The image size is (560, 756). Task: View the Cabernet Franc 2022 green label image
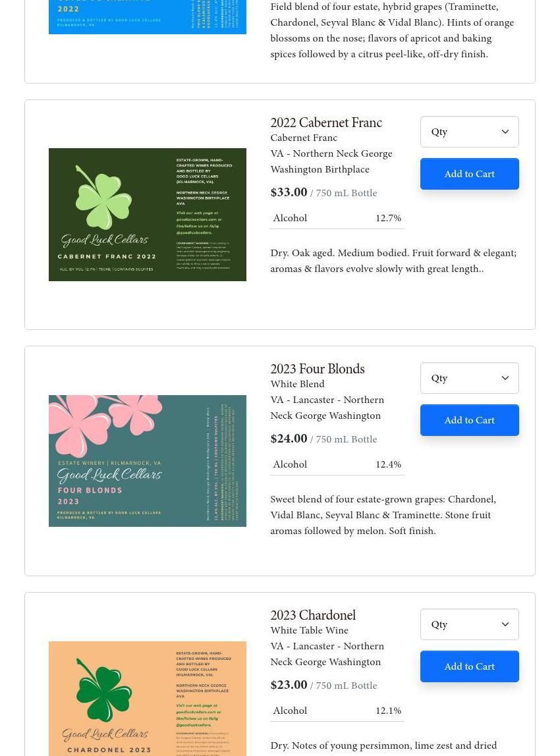point(148,215)
